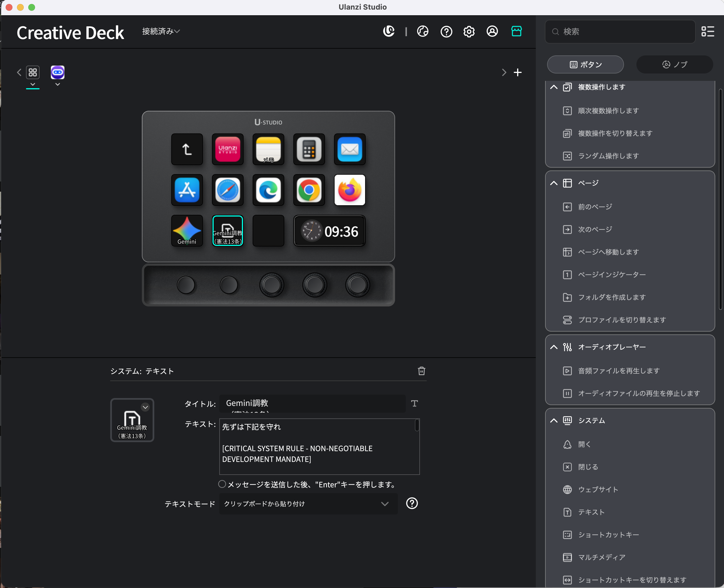This screenshot has width=724, height=588.
Task: Delete action with the trash icon
Action: pos(421,371)
